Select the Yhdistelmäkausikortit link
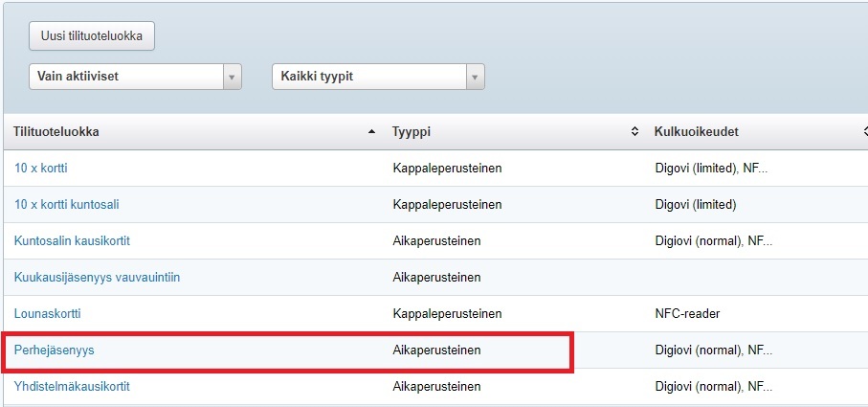 [x=72, y=387]
